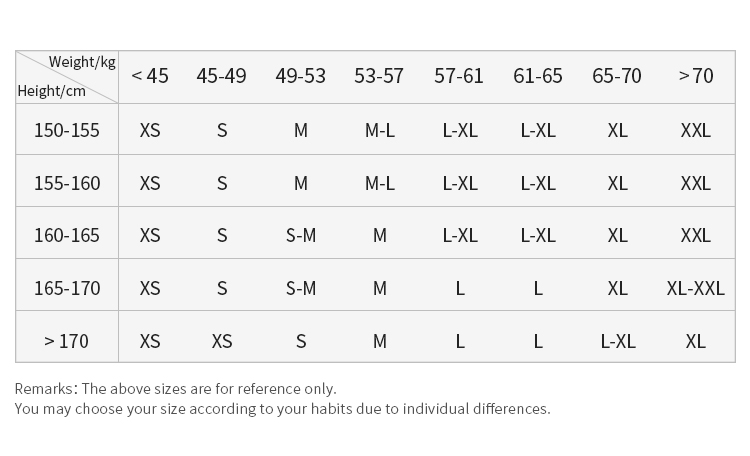Click the "individual differences" remark line
Screen dimensions: 750x456
click(282, 408)
